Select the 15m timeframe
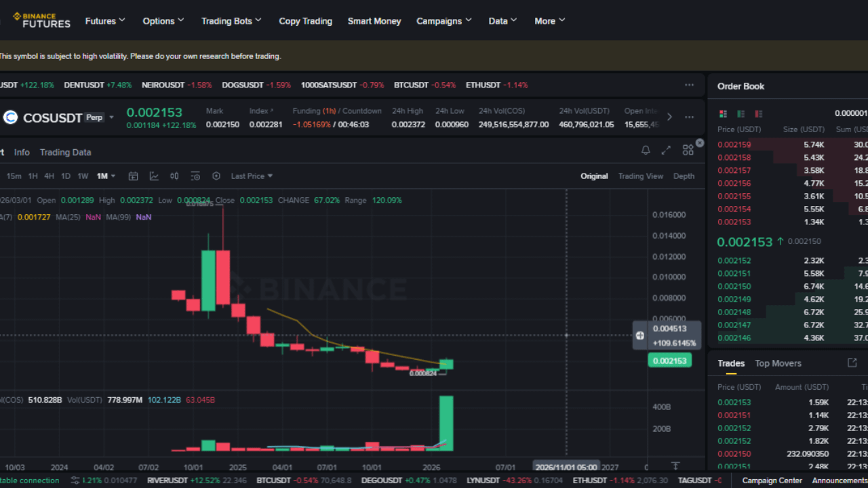Viewport: 868px width, 488px height. coord(14,176)
